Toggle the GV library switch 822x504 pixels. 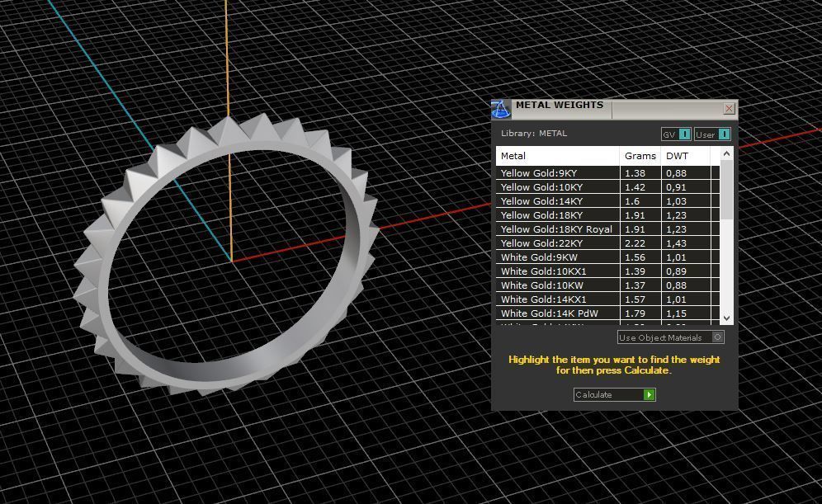coord(684,134)
